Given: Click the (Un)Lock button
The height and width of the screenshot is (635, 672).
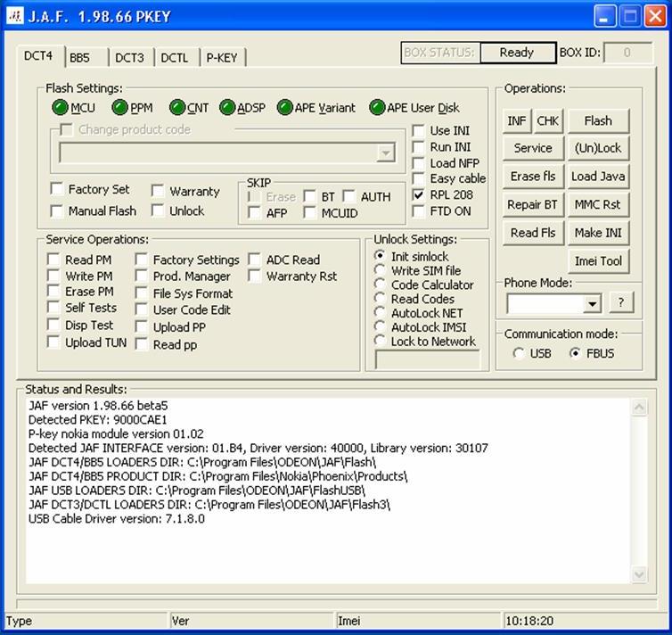Looking at the screenshot, I should click(598, 148).
